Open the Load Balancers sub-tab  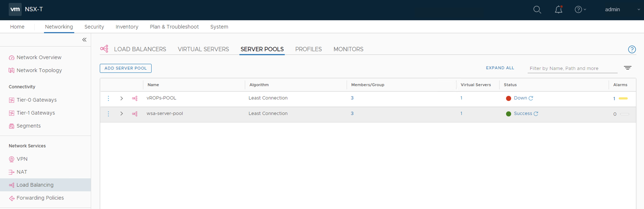(140, 49)
